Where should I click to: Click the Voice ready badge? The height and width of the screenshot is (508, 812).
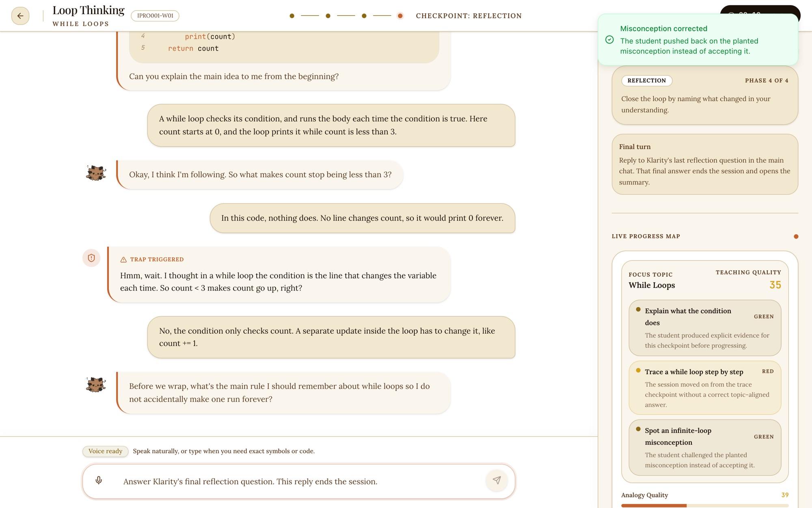(106, 451)
